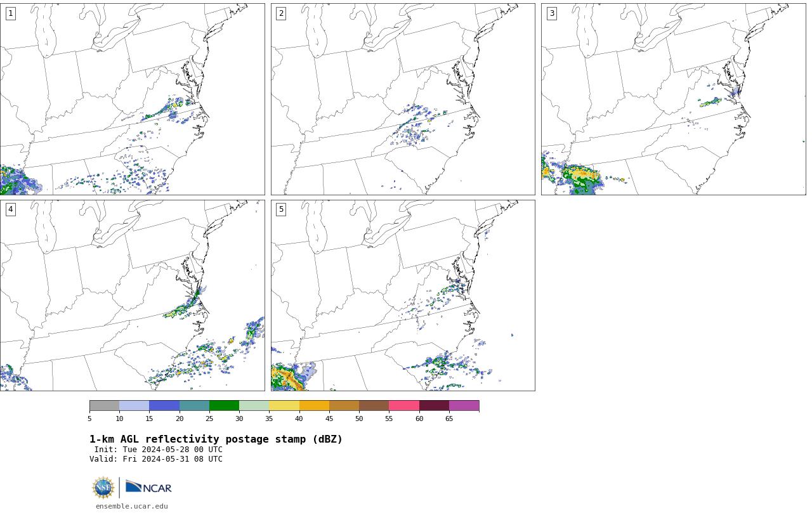The width and height of the screenshot is (812, 513).
Task: Click the ensemble.ucar.edu text
Action: point(132,506)
